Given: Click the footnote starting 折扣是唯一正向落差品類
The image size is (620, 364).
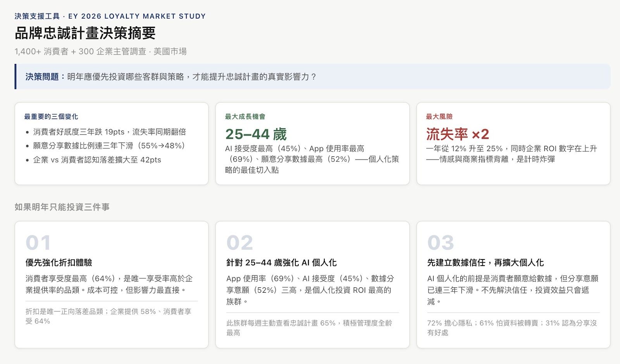Looking at the screenshot, I should pos(108,316).
